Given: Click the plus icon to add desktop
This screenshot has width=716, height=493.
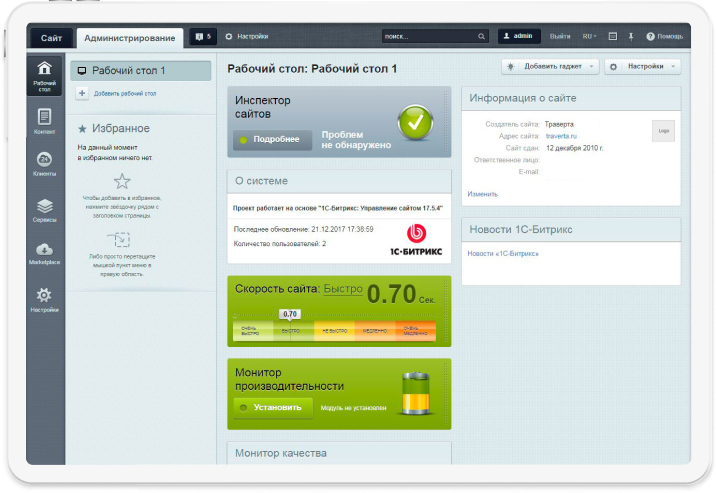Looking at the screenshot, I should tap(82, 93).
